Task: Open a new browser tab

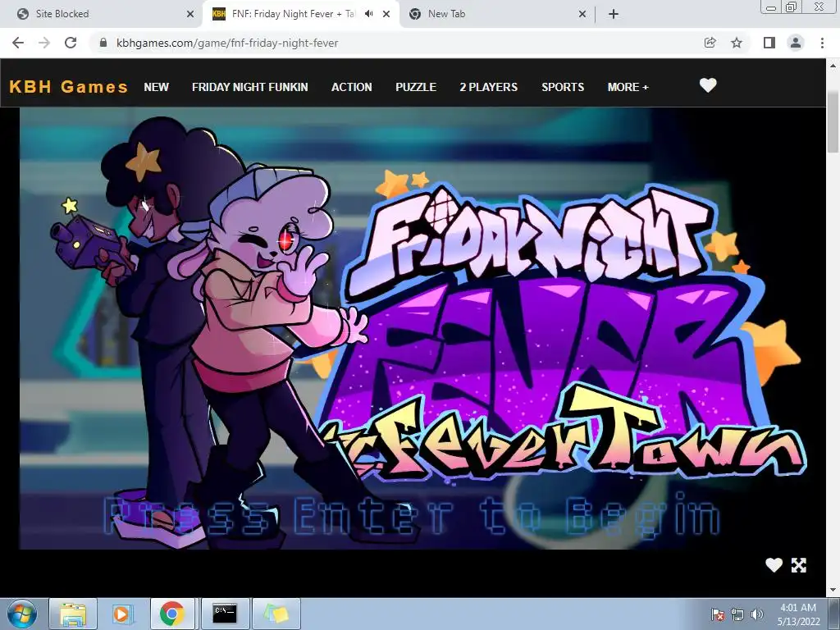Action: [x=614, y=14]
